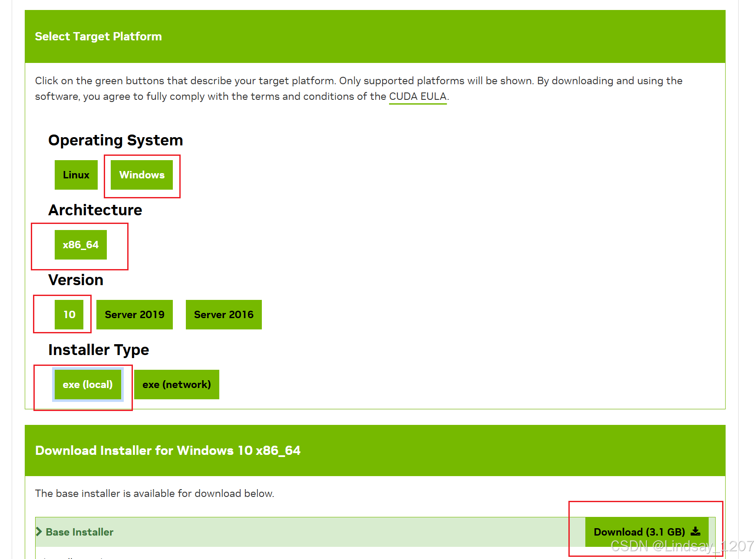Expand the Base Installer chevron arrow
Viewport: 756px width, 559px height.
pos(39,532)
